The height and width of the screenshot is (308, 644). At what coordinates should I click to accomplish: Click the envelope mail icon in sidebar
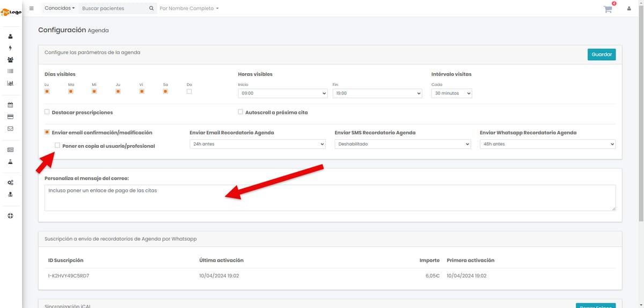click(10, 128)
